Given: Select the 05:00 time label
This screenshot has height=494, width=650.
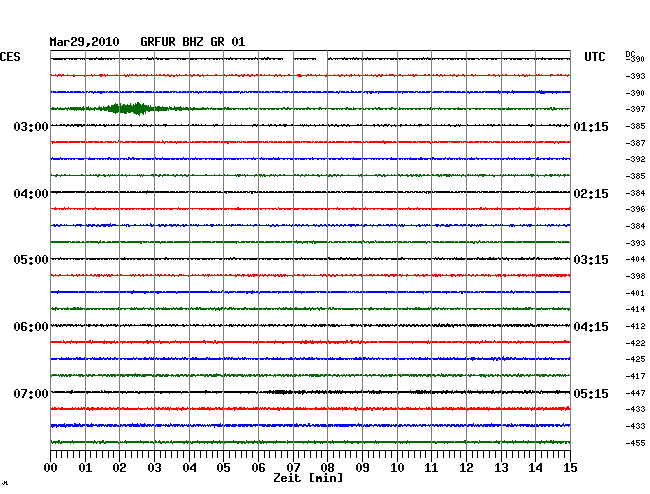Looking at the screenshot, I should tap(31, 260).
